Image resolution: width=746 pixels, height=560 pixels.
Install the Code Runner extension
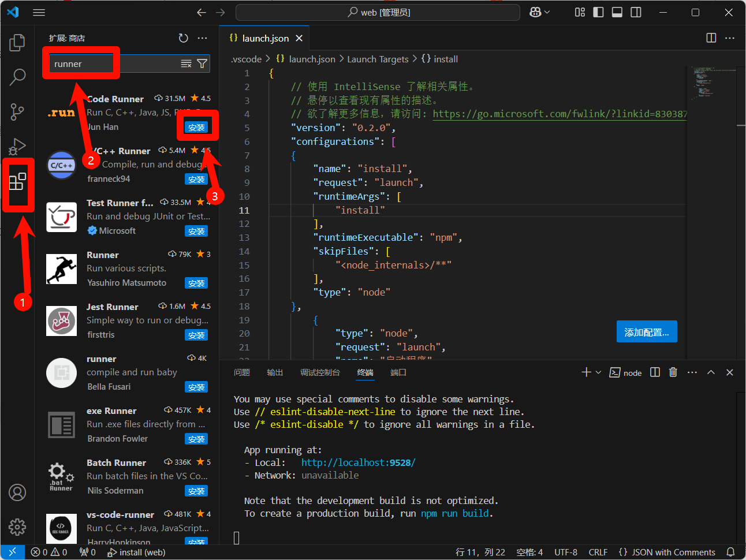(196, 128)
